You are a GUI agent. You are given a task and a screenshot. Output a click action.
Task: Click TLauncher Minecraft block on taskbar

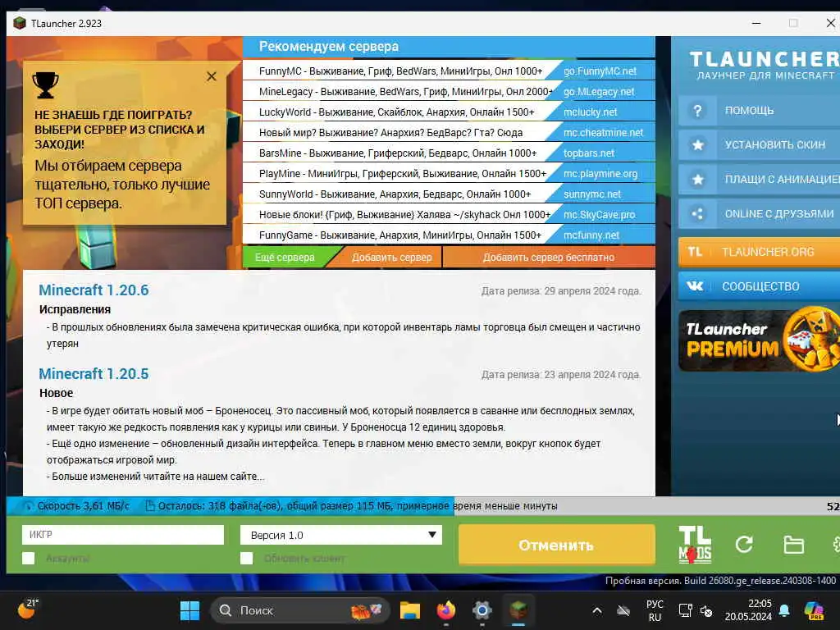pyautogui.click(x=518, y=610)
